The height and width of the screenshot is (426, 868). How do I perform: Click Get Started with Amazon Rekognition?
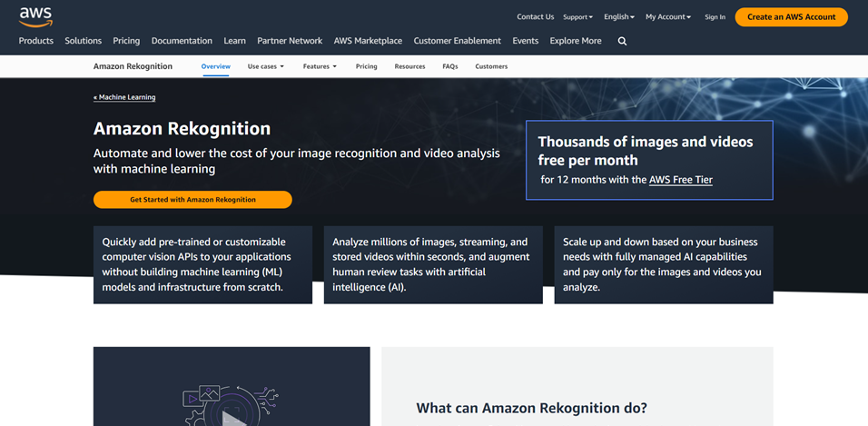(x=192, y=200)
